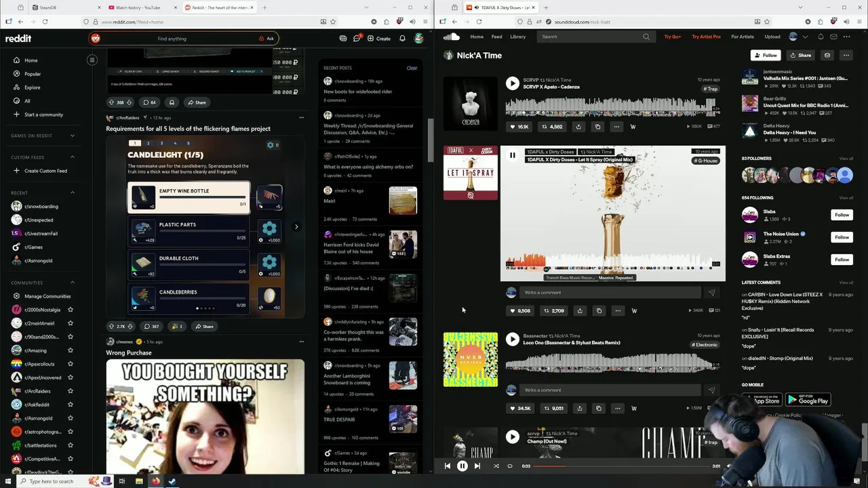This screenshot has height=488, width=868.
Task: Open more menu on Nick'A Time profile
Action: pos(846,55)
